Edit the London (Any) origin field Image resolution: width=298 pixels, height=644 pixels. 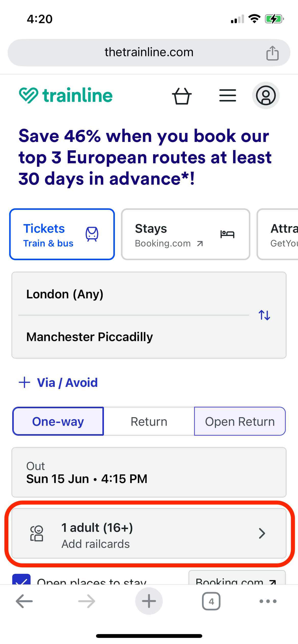[x=132, y=294]
